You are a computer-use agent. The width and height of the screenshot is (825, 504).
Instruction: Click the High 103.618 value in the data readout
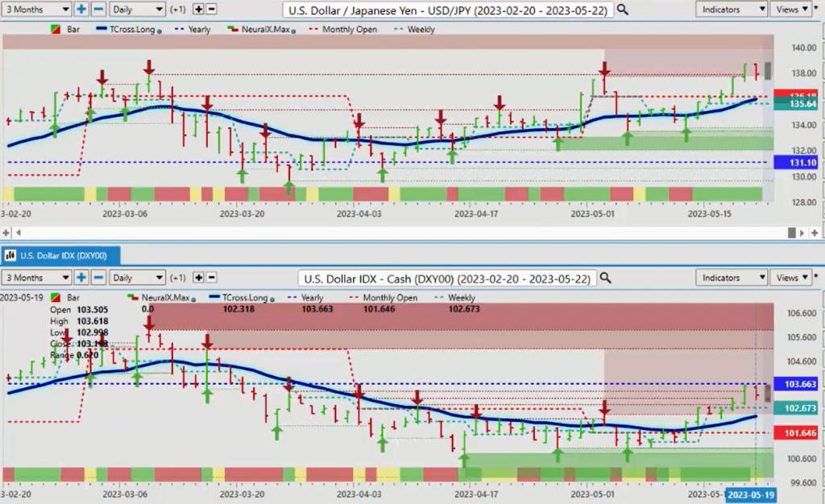[92, 321]
